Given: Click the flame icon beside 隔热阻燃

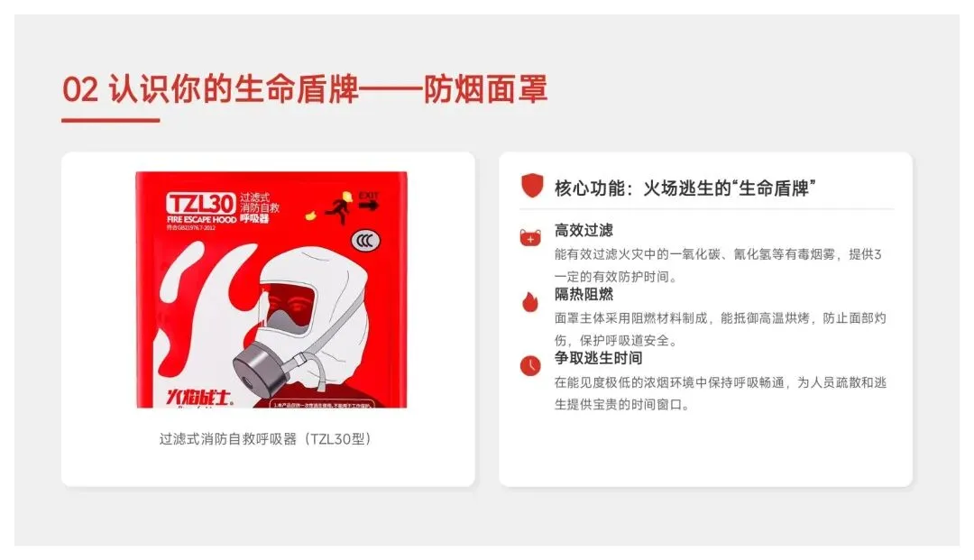Looking at the screenshot, I should pyautogui.click(x=530, y=301).
